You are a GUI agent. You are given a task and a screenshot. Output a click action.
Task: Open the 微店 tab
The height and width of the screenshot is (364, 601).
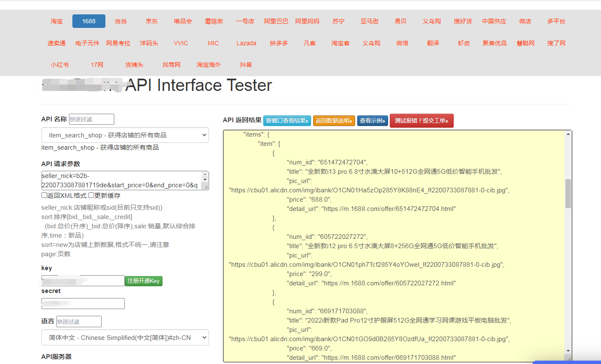(x=525, y=21)
